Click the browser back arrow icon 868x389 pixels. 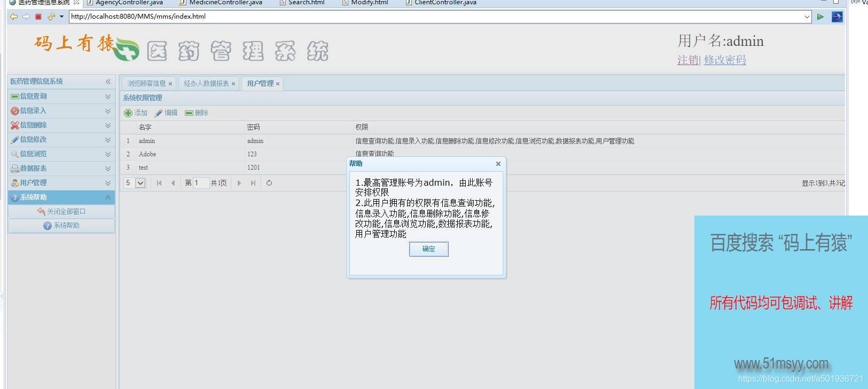click(x=14, y=17)
